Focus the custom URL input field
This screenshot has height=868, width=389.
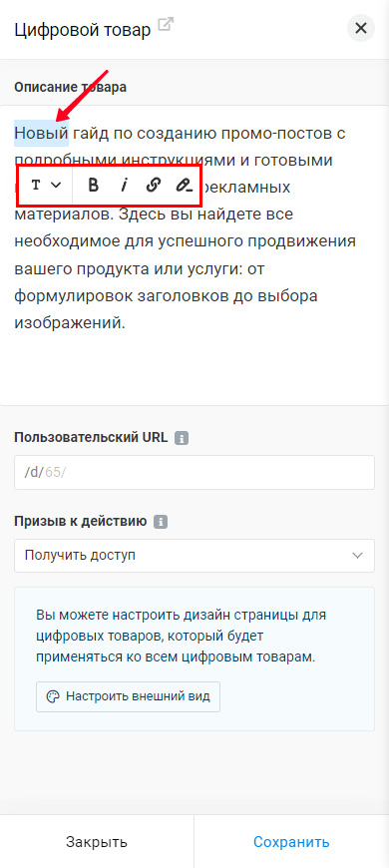(x=194, y=472)
